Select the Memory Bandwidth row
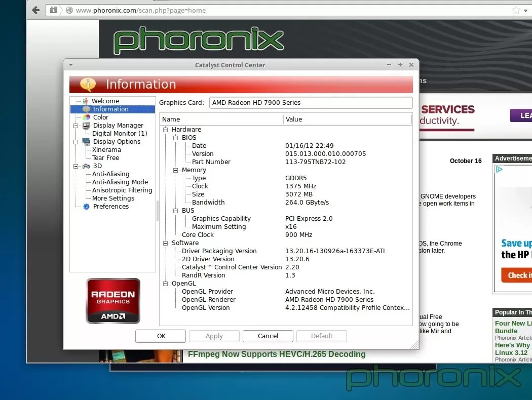This screenshot has height=400, width=532. pyautogui.click(x=286, y=203)
